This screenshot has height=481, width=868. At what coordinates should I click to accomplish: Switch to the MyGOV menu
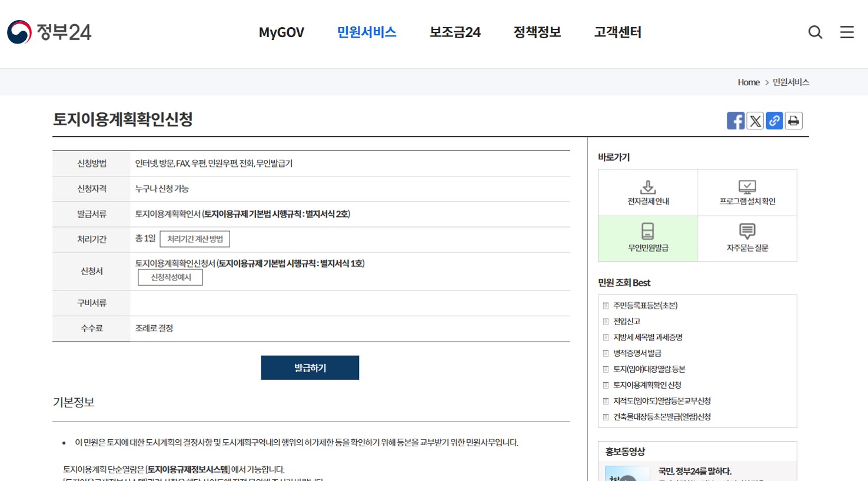click(281, 32)
